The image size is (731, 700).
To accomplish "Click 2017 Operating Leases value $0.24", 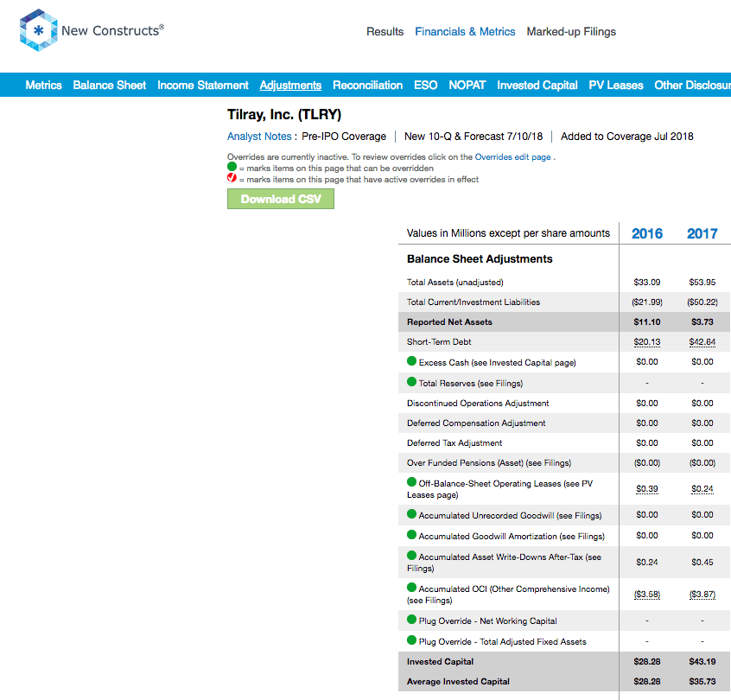I will pyautogui.click(x=702, y=489).
